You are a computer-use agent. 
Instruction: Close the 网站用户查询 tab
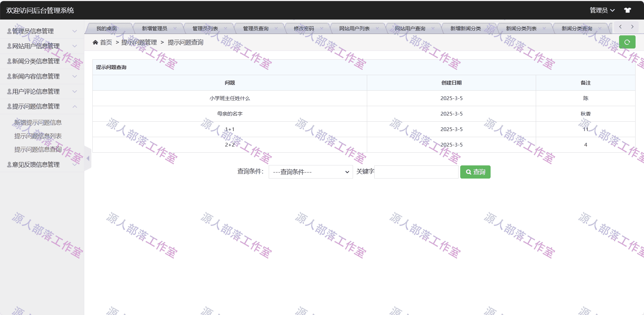(x=433, y=28)
